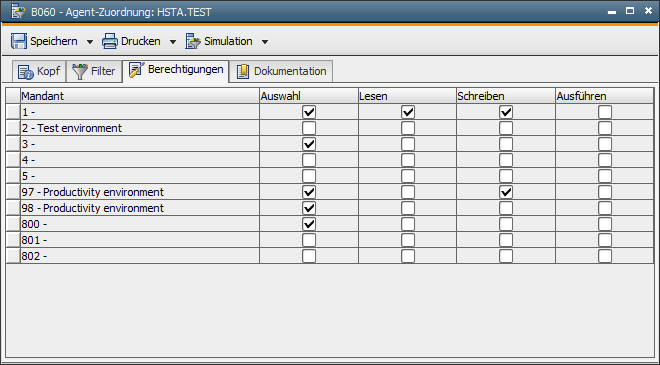Uncheck Auswahl for Mandant 1
The image size is (660, 365).
click(309, 112)
